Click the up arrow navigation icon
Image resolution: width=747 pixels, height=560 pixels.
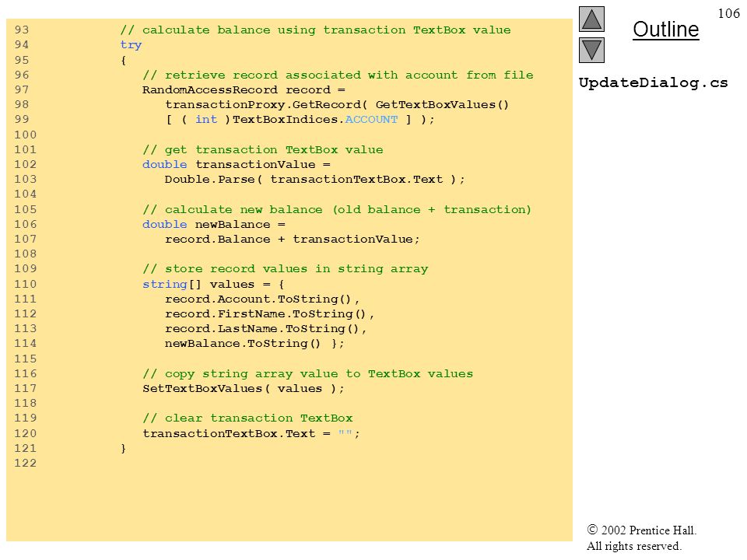tap(591, 19)
